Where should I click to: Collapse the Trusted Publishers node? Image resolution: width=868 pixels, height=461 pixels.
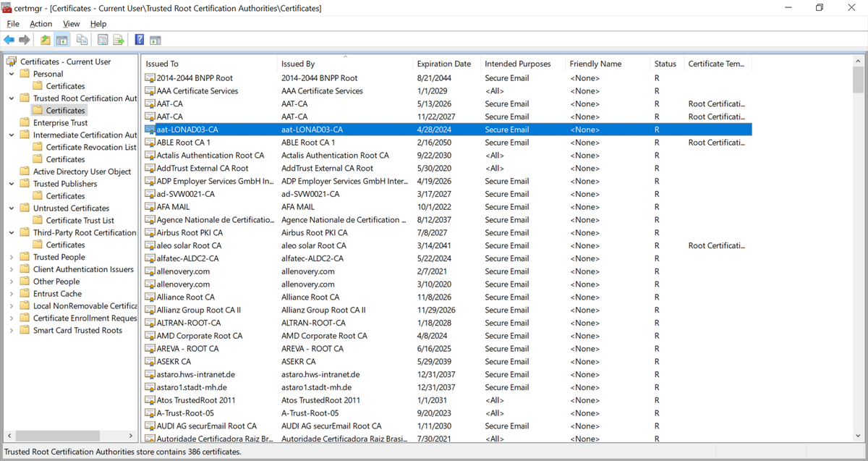pyautogui.click(x=12, y=184)
